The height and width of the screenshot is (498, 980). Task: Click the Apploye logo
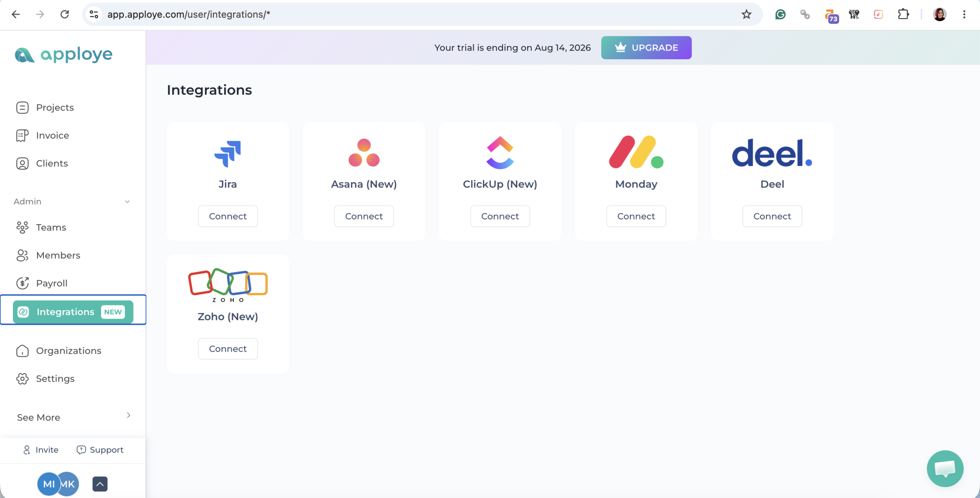(64, 54)
